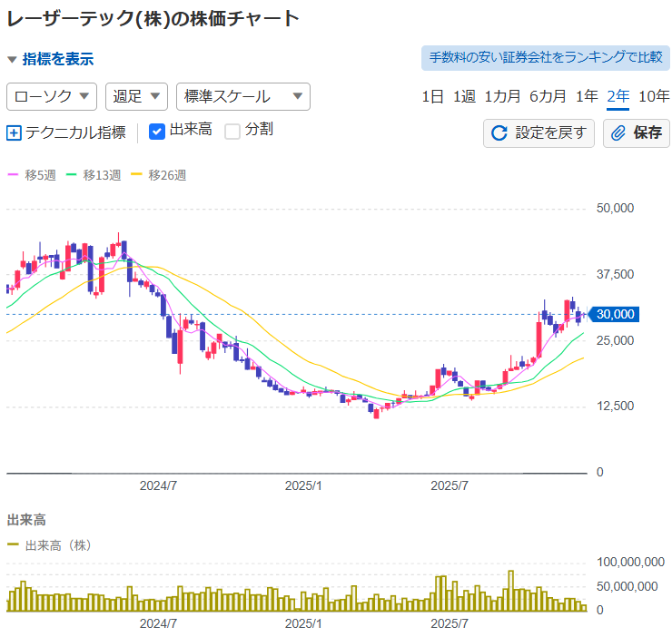Click the blue 30,000 price label
This screenshot has width=672, height=637.
coord(617,314)
